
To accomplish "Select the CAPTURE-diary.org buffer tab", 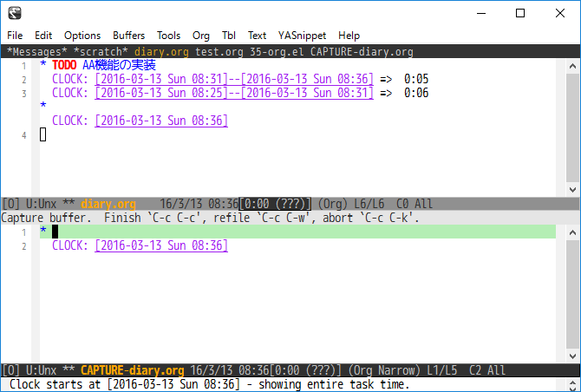I will 362,51.
